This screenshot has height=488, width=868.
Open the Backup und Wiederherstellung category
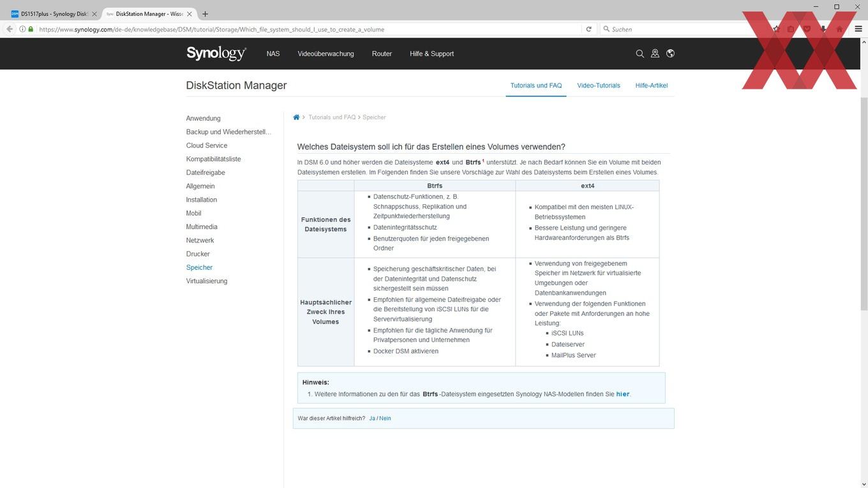pyautogui.click(x=228, y=132)
